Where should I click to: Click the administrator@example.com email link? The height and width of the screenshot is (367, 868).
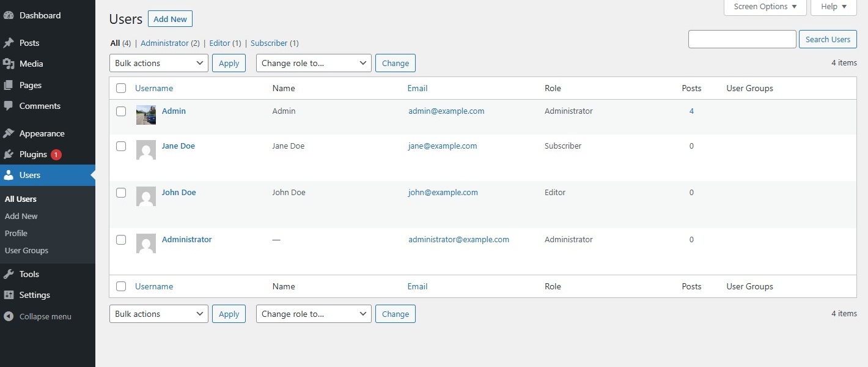coord(458,239)
